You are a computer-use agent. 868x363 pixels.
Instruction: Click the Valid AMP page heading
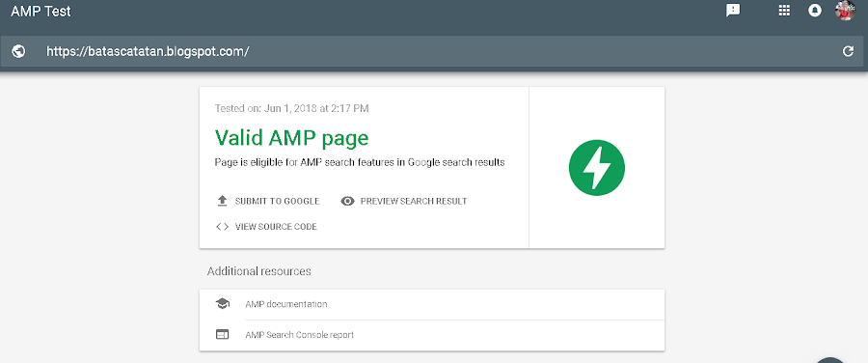click(x=291, y=138)
